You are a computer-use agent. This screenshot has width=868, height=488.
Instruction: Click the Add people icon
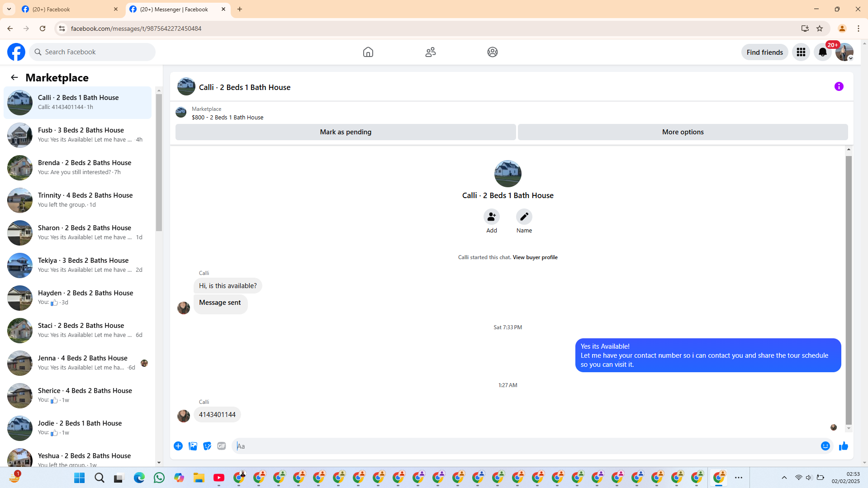(x=492, y=217)
